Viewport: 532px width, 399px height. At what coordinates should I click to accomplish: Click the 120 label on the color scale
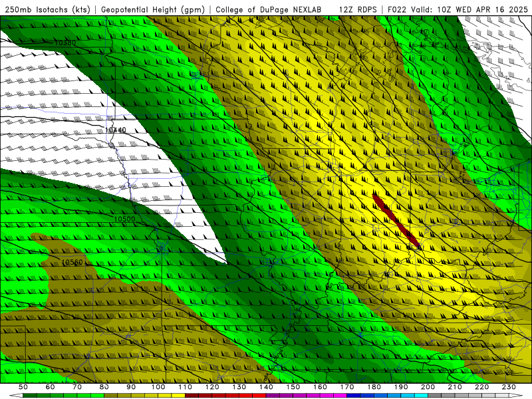click(212, 387)
